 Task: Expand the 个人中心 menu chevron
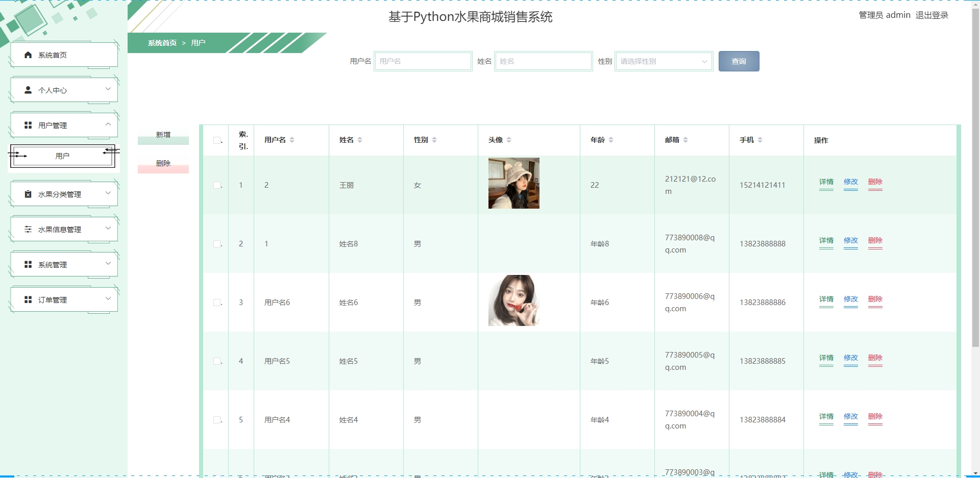[x=108, y=89]
